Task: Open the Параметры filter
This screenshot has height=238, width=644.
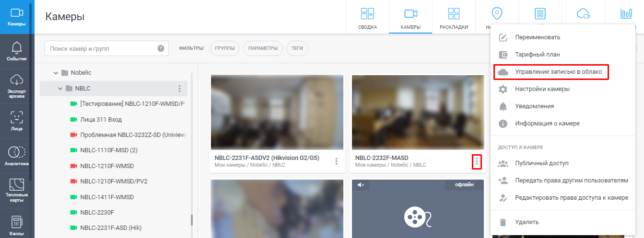Action: pyautogui.click(x=263, y=48)
